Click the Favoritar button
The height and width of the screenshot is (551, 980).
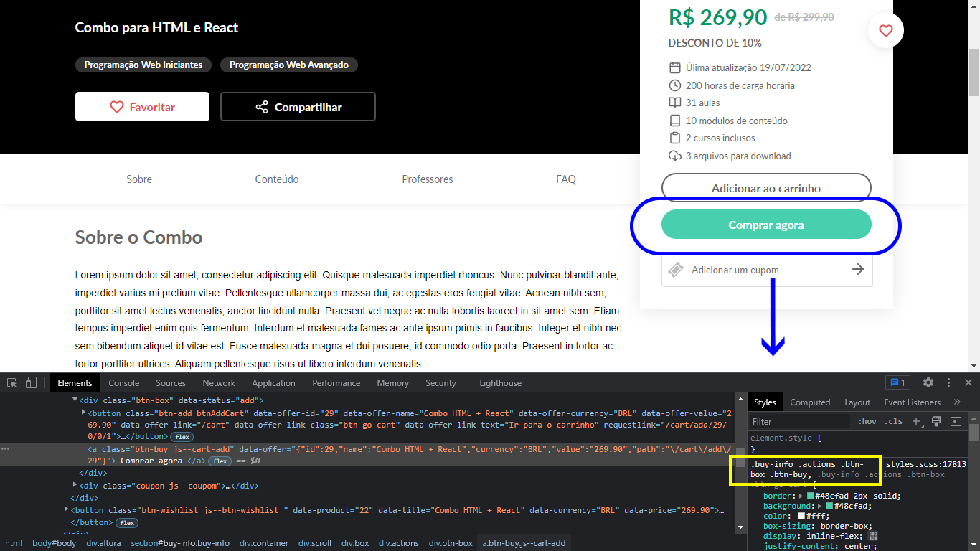tap(142, 106)
